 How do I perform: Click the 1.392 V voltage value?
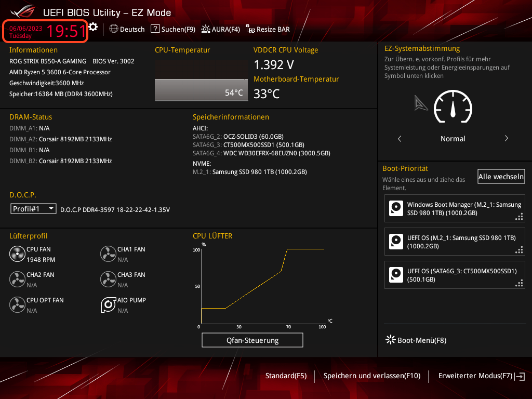274,64
